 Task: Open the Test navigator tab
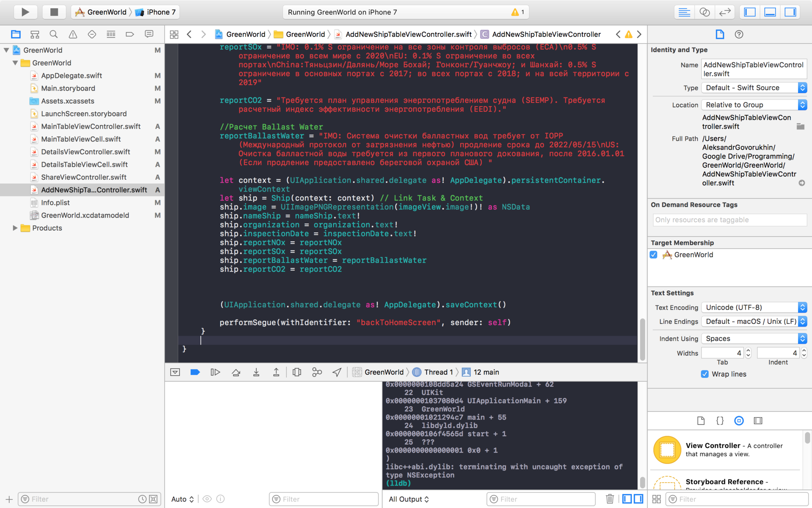click(92, 34)
